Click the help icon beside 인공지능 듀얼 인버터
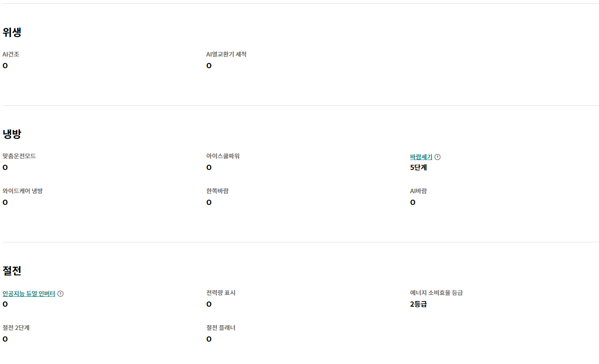The width and height of the screenshot is (599, 364). click(60, 294)
